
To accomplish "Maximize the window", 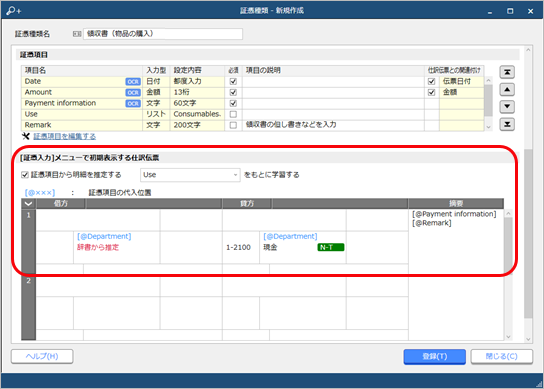I will click(x=510, y=11).
